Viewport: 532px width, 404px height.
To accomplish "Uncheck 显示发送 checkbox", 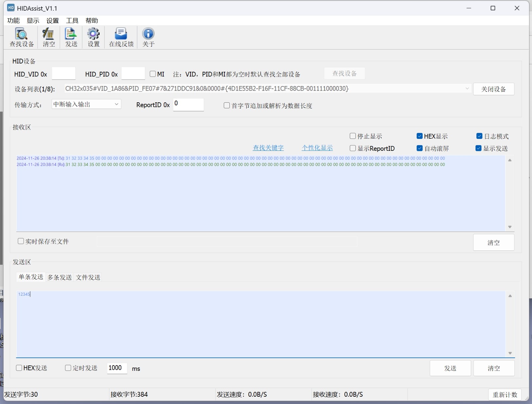I will (478, 148).
